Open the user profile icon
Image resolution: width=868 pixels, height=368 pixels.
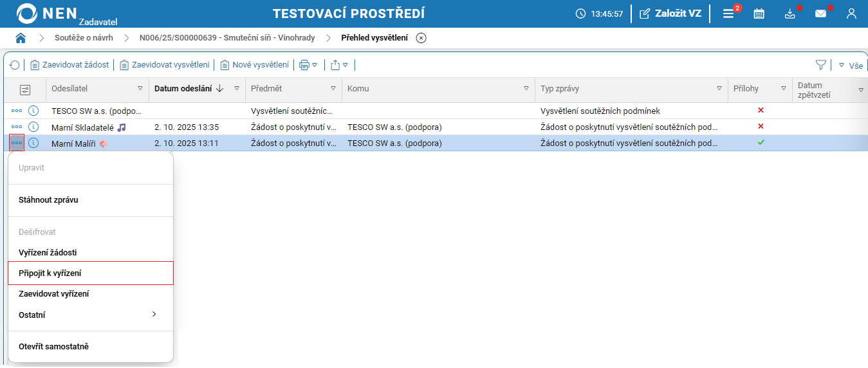851,14
